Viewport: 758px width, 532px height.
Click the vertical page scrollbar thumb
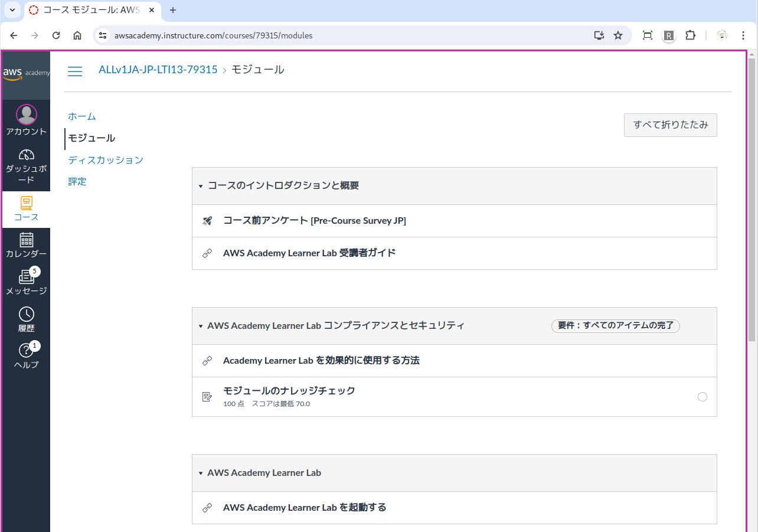pos(752,200)
